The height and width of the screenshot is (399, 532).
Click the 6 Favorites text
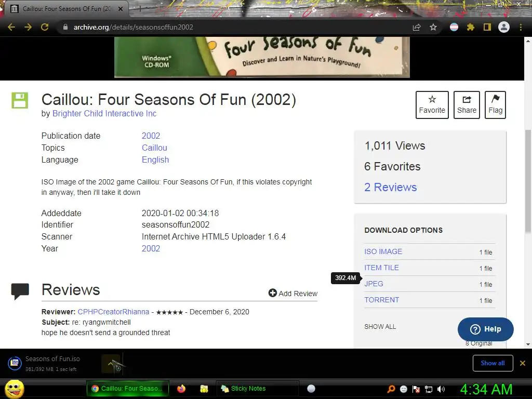coord(392,166)
